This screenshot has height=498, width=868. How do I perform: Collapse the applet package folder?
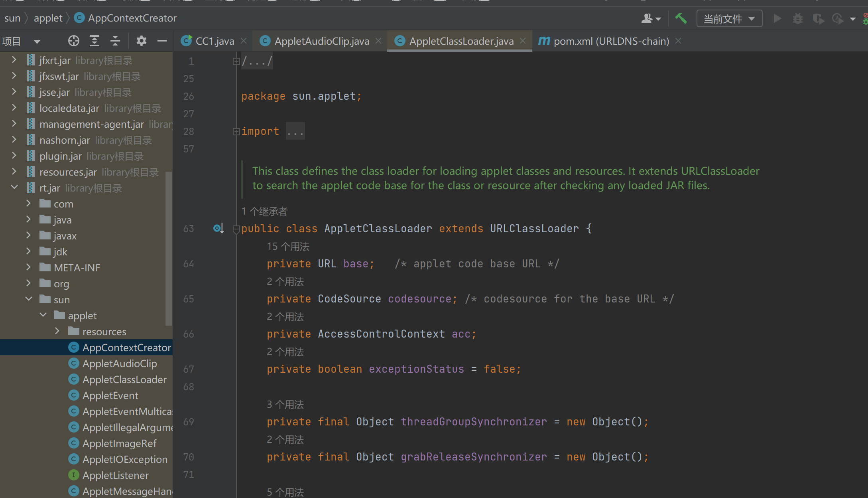(43, 315)
